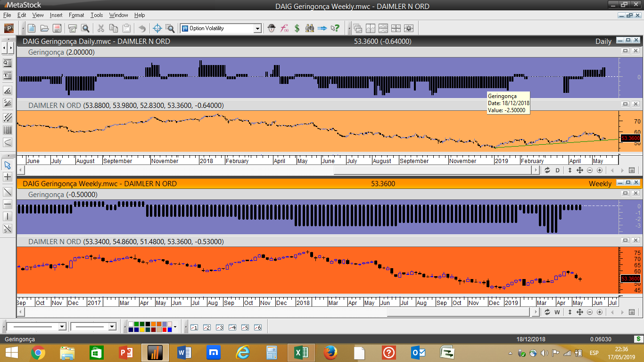Image resolution: width=644 pixels, height=362 pixels.
Task: Click refresh icon on Weekly chart
Action: [547, 312]
